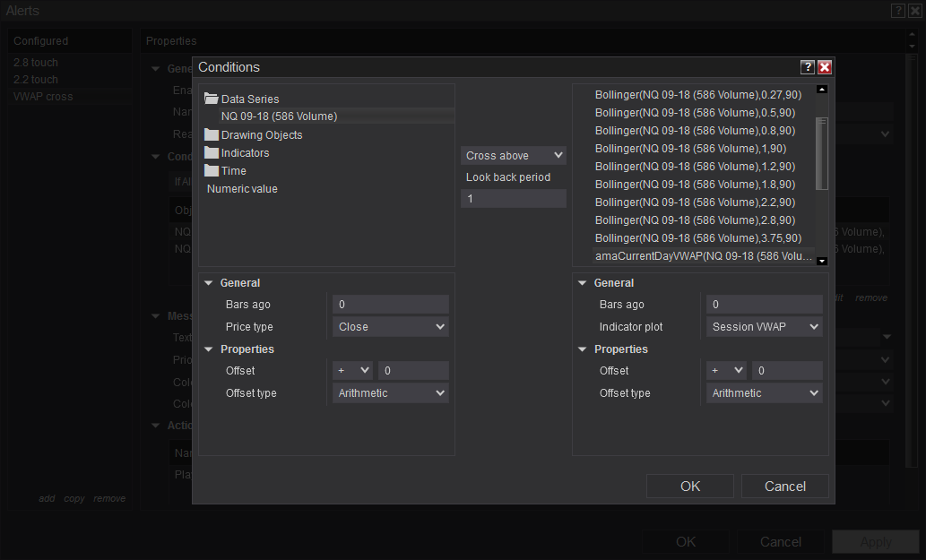This screenshot has width=926, height=560.
Task: Select amaCurrentDayVWAP indicator row
Action: (x=704, y=256)
